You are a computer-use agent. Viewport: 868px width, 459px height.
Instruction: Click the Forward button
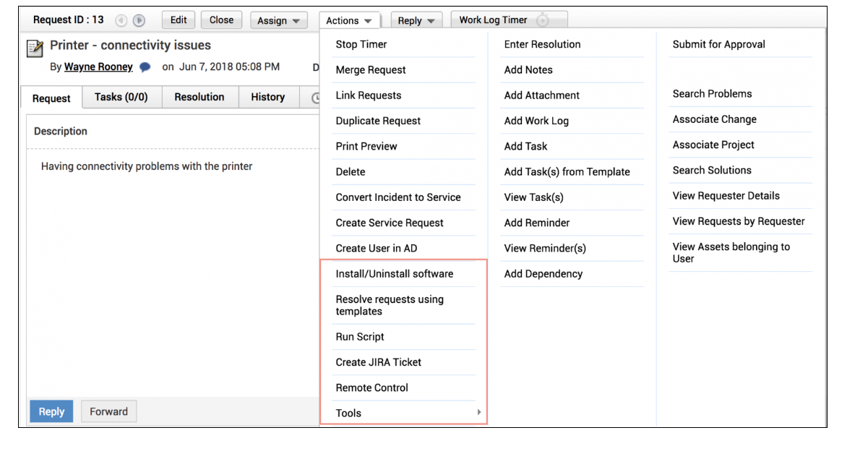click(x=108, y=411)
